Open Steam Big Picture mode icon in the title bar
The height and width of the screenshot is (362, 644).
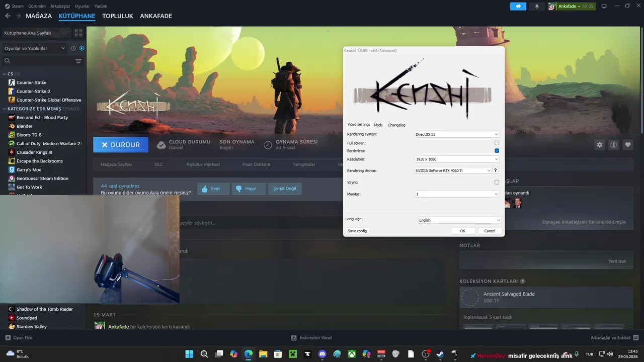pyautogui.click(x=604, y=6)
